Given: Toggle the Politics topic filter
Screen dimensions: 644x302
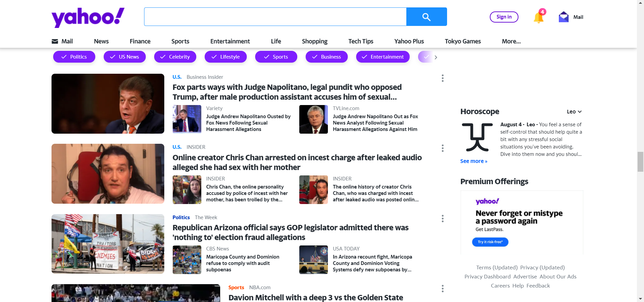Looking at the screenshot, I should pyautogui.click(x=74, y=57).
